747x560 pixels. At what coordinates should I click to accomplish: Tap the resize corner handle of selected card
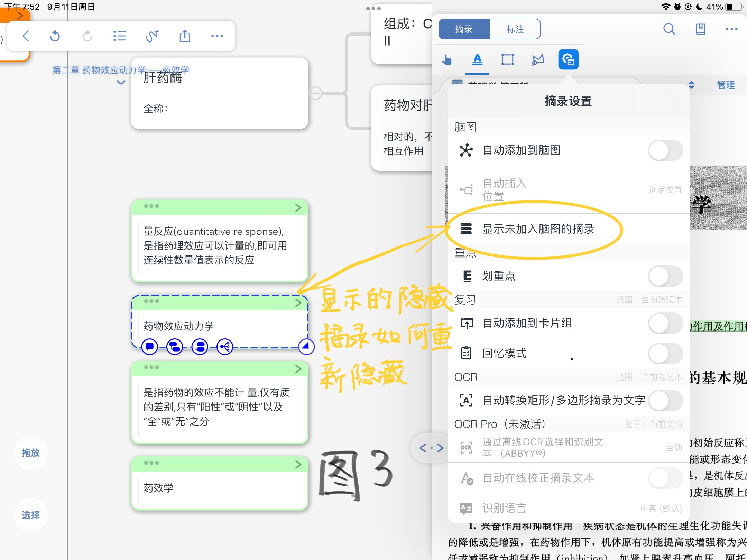tap(306, 347)
